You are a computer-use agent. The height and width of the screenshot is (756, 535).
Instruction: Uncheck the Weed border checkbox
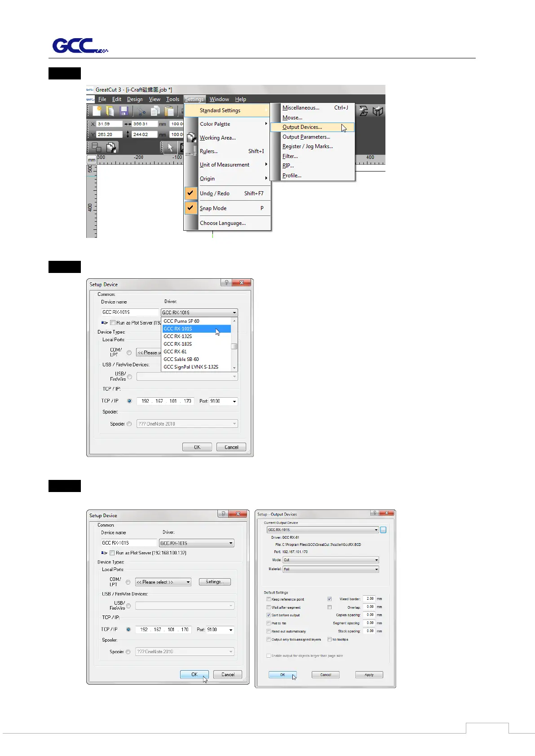click(x=329, y=599)
